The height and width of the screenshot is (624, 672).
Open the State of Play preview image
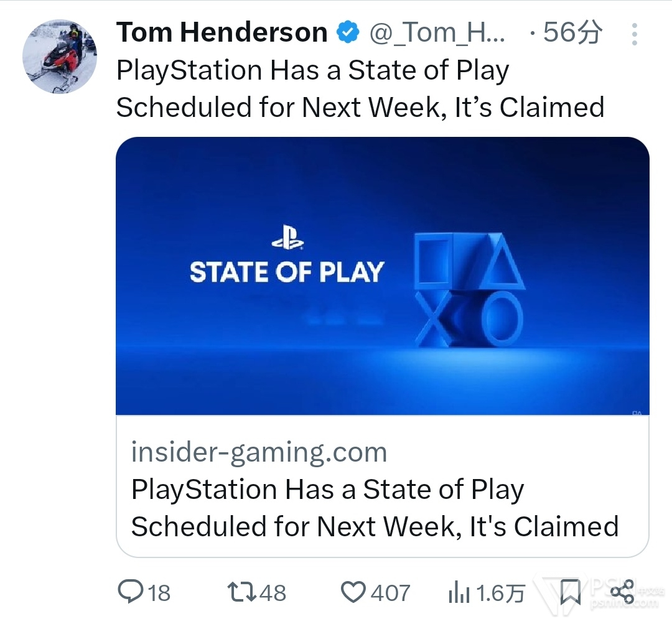tap(382, 276)
